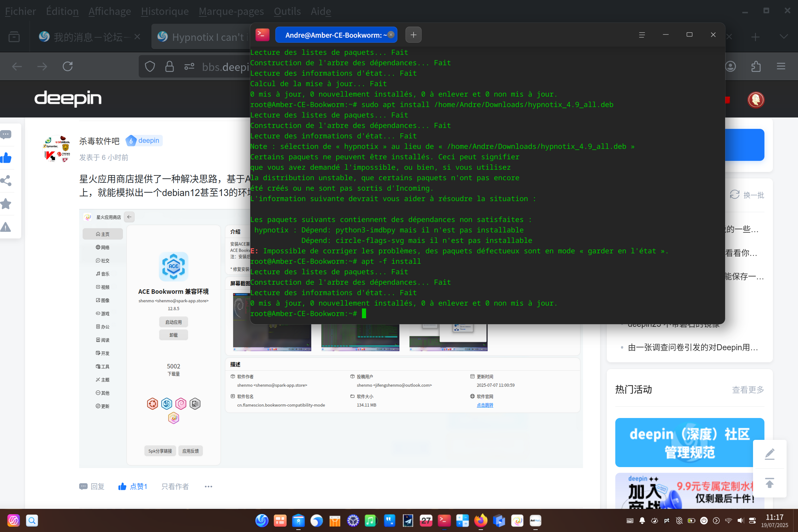This screenshot has width=798, height=532.
Task: Open the Historique menu
Action: coord(165,11)
